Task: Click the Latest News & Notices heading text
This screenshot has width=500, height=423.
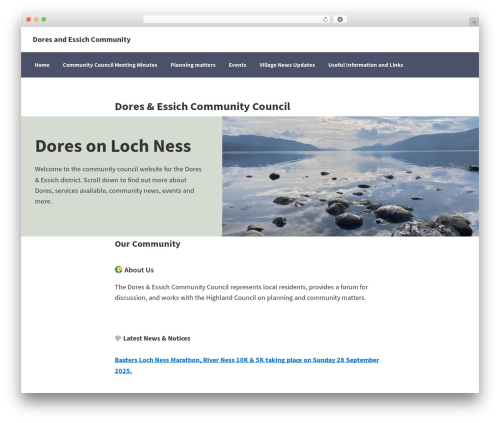Action: [x=157, y=338]
